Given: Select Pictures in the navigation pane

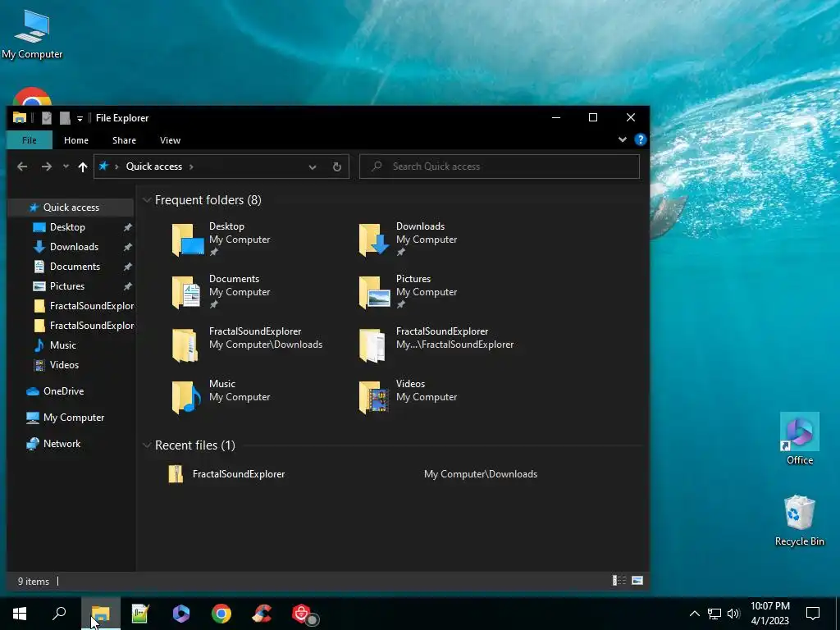Looking at the screenshot, I should pos(67,286).
